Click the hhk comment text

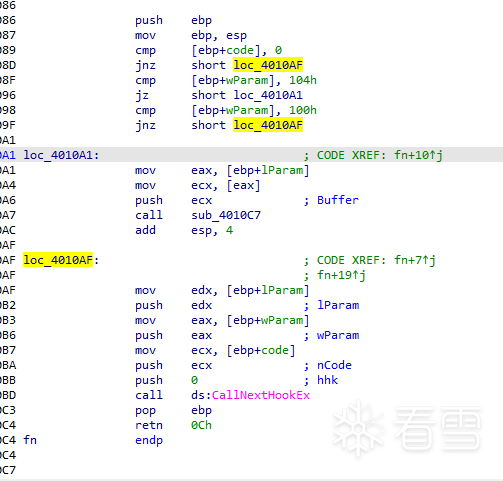pyautogui.click(x=327, y=380)
